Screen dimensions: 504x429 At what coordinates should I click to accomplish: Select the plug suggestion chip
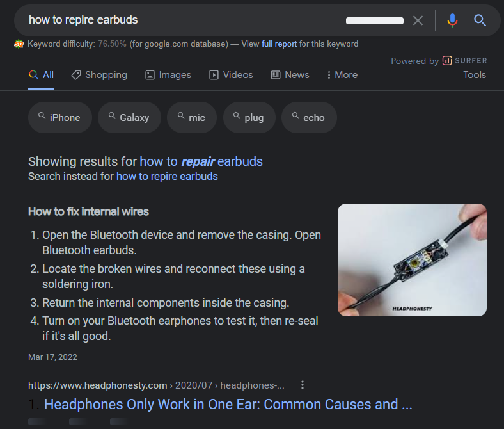249,117
